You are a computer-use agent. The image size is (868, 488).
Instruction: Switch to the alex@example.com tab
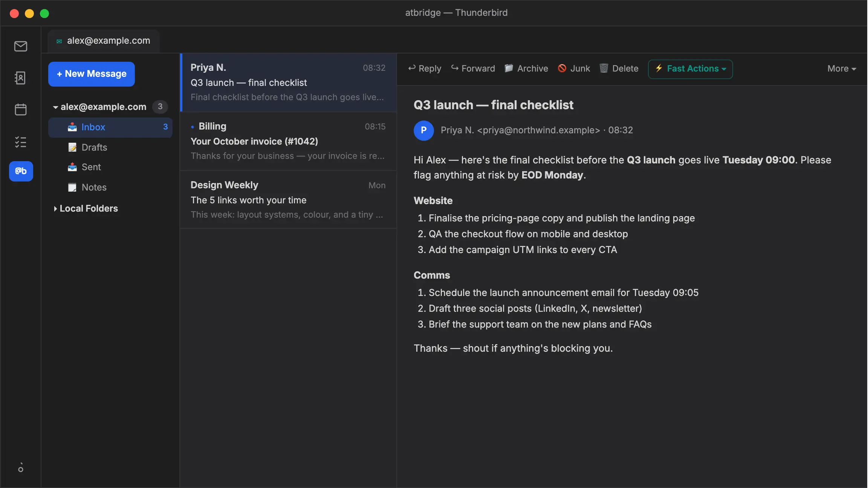[104, 41]
